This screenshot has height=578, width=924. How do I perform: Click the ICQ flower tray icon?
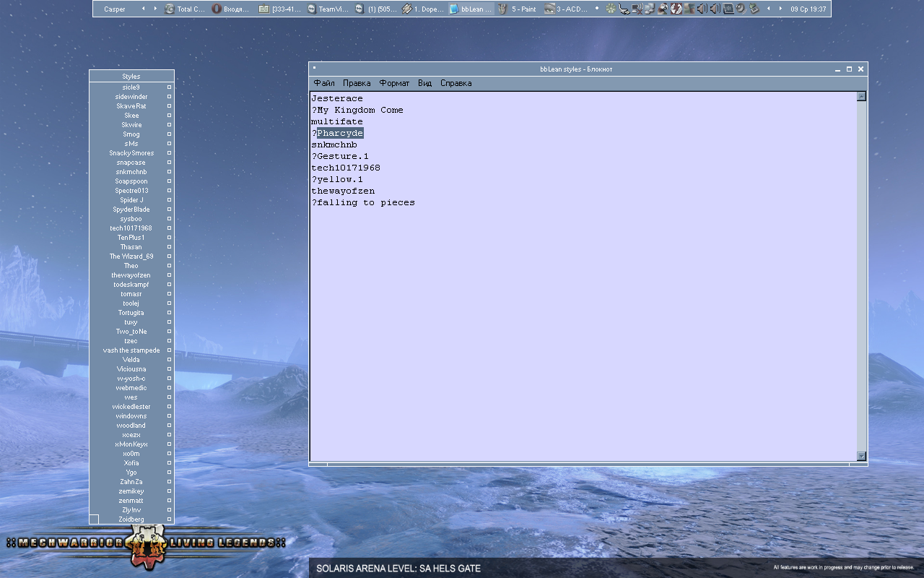611,9
